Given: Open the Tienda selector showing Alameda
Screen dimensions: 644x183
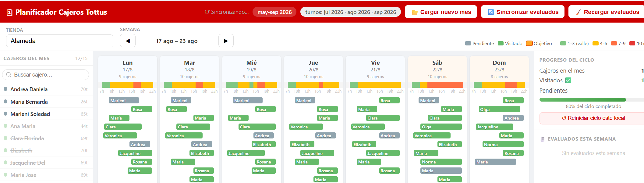Looking at the screenshot, I should pyautogui.click(x=60, y=41).
